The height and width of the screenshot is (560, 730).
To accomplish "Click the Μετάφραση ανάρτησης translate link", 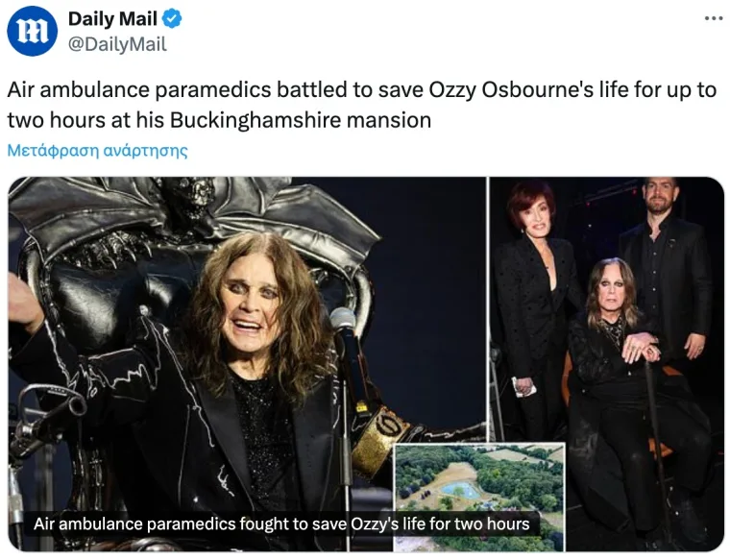I will click(97, 151).
